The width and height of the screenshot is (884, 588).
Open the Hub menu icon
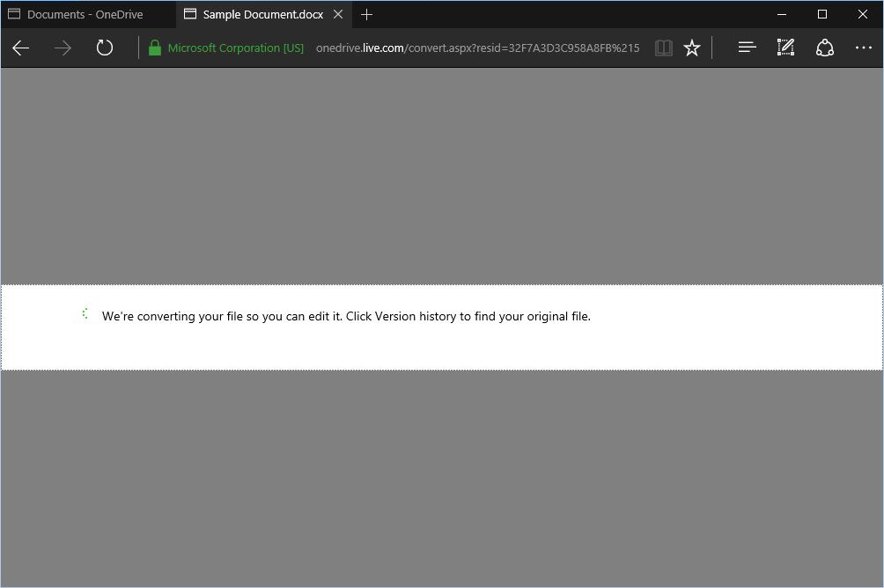click(x=747, y=48)
